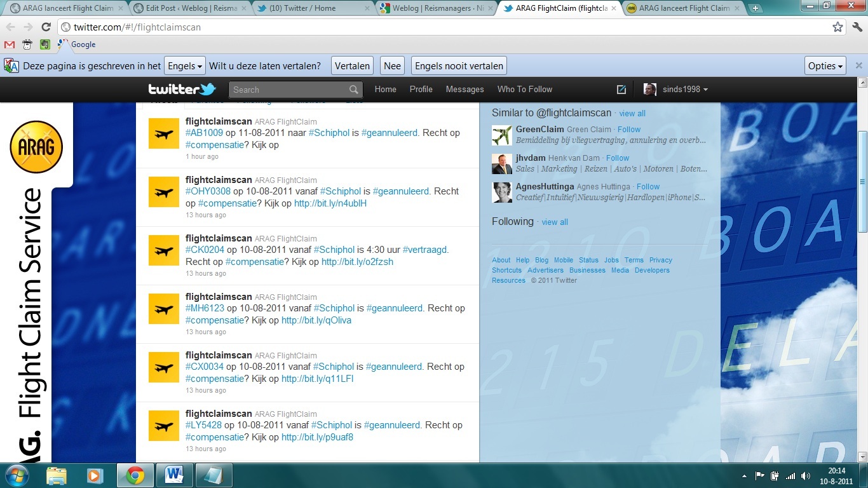Open Who To Follow
The width and height of the screenshot is (868, 488).
coord(525,90)
